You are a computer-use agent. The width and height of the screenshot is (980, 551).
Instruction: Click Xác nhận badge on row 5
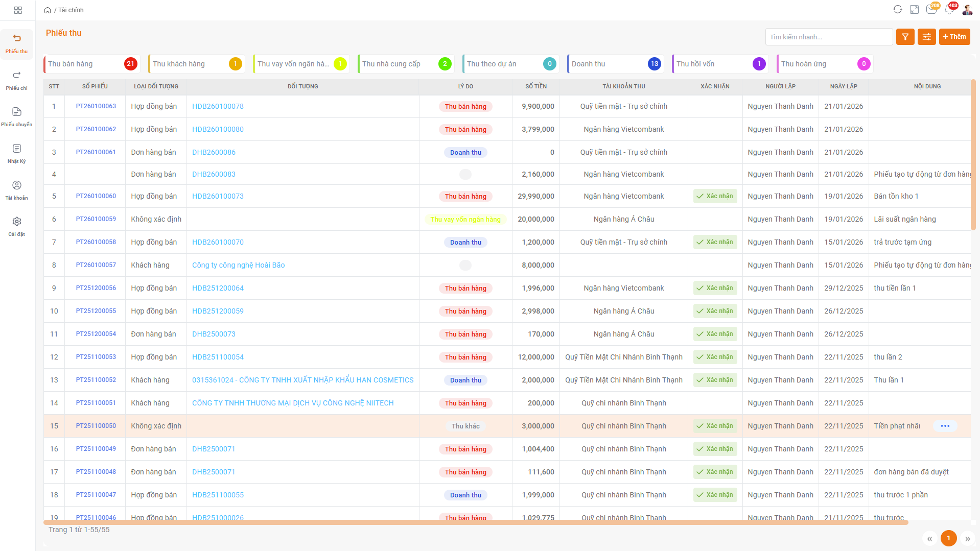click(715, 196)
